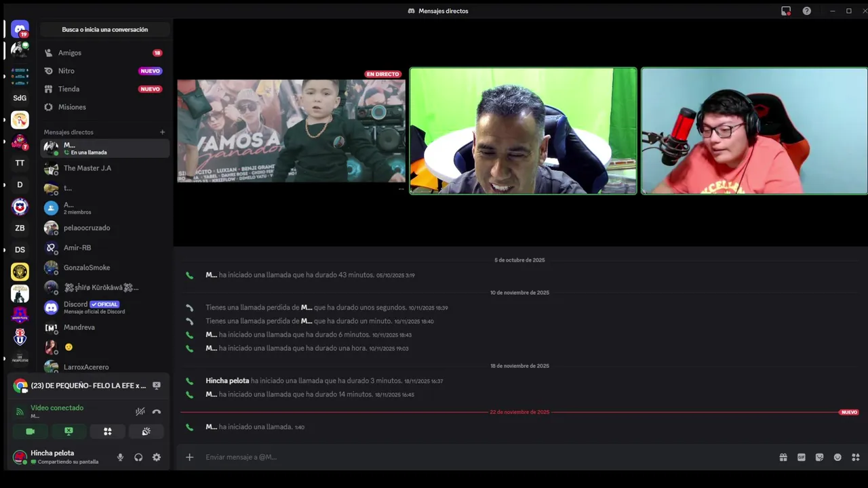
Task: Click the Mensajes directos sidebar header
Action: click(x=68, y=132)
